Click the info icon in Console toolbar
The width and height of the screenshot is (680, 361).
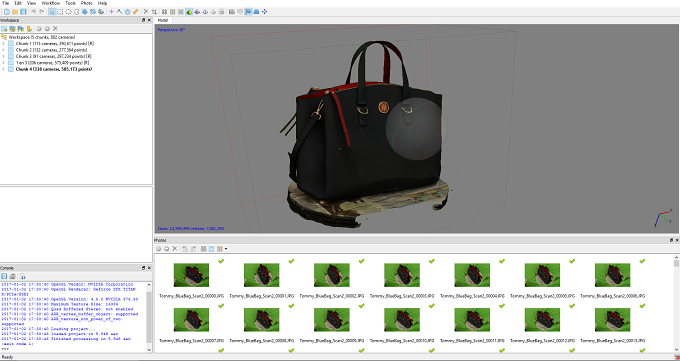click(x=23, y=276)
